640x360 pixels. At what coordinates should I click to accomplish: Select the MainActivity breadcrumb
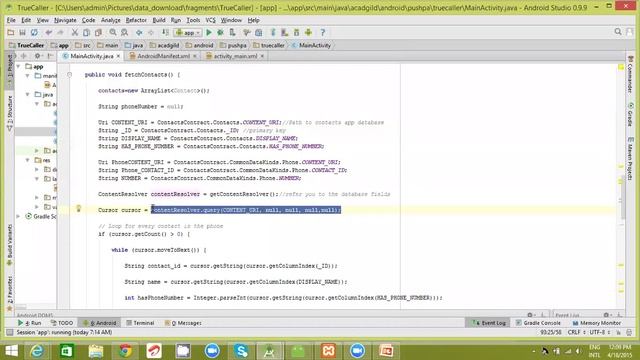(x=311, y=45)
